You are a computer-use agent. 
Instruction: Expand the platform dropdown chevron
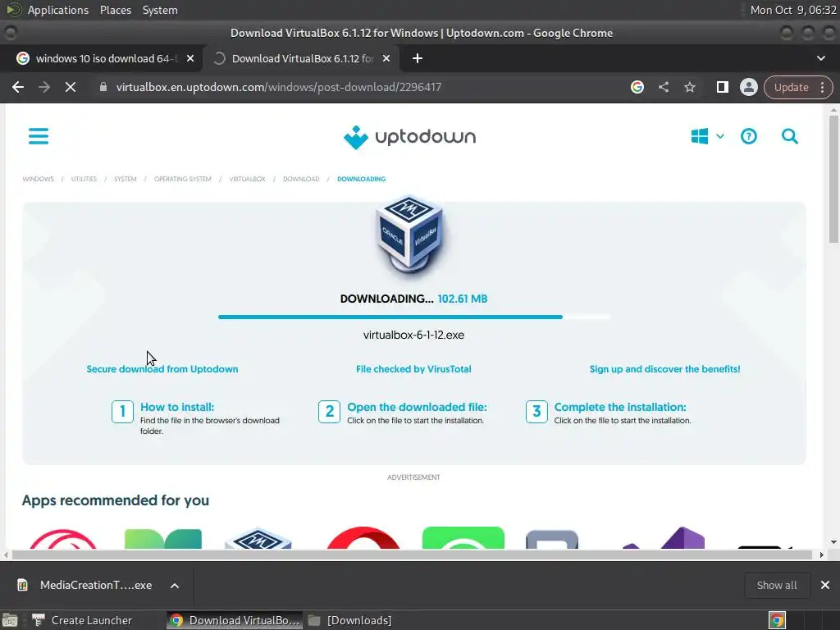(x=720, y=137)
